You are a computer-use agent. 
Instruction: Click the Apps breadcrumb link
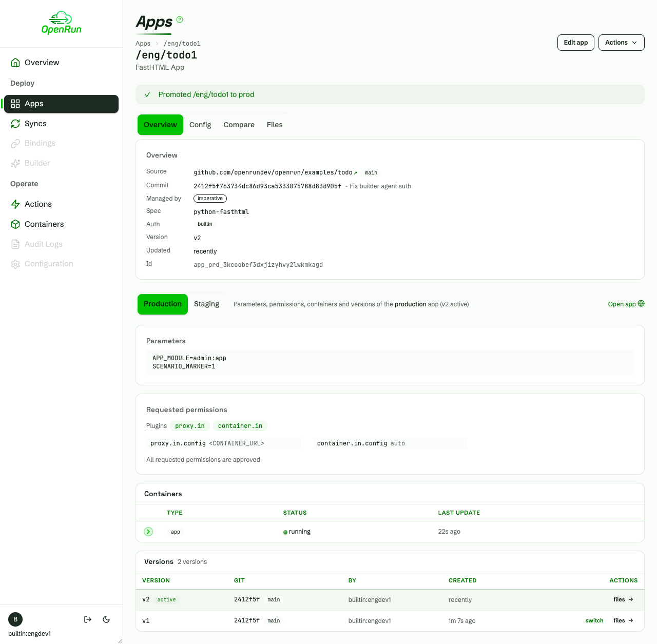[143, 44]
